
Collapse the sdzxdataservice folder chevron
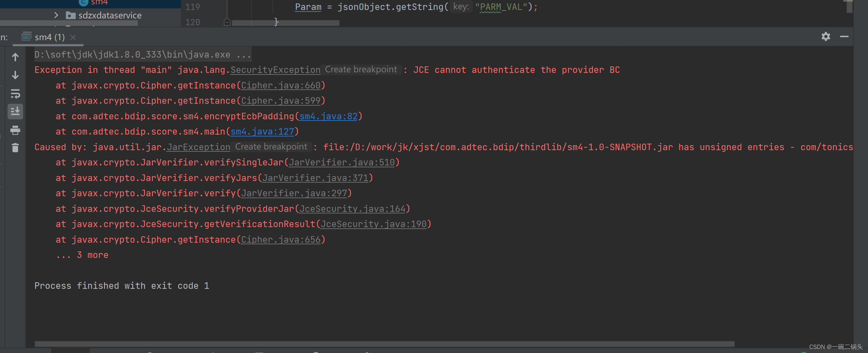[x=56, y=15]
